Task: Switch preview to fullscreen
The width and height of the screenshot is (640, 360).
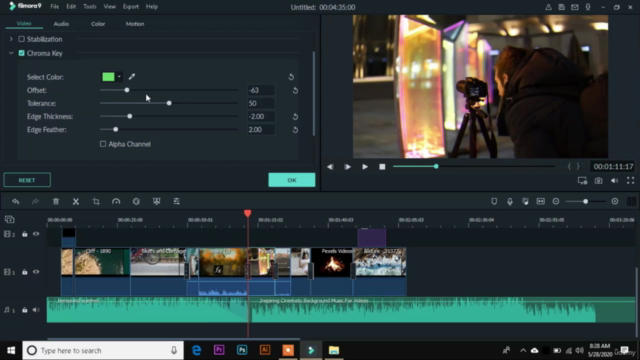Action: [631, 180]
